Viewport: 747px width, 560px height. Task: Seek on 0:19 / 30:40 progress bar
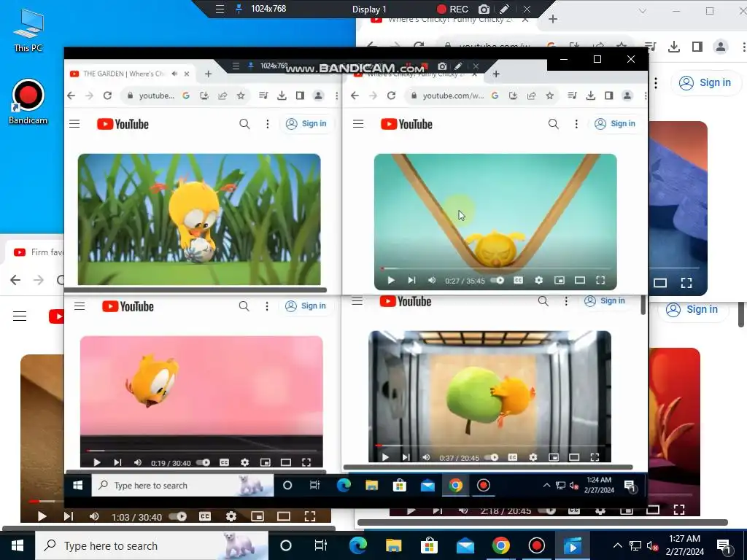coord(201,451)
